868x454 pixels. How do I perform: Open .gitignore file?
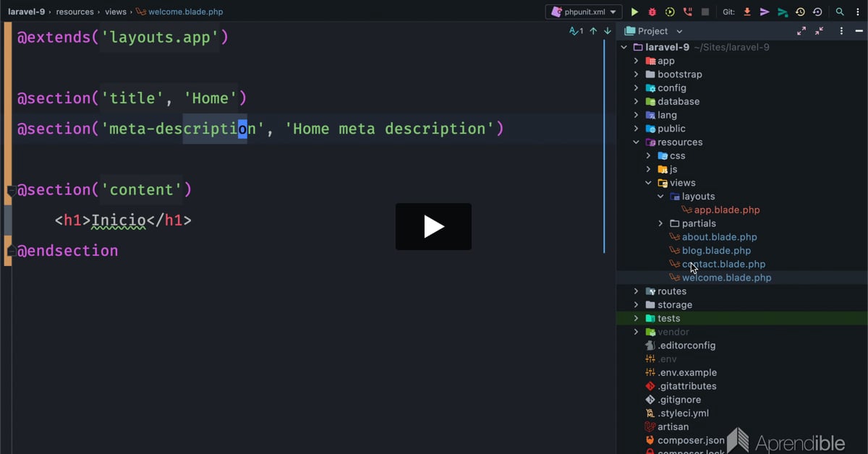(679, 400)
